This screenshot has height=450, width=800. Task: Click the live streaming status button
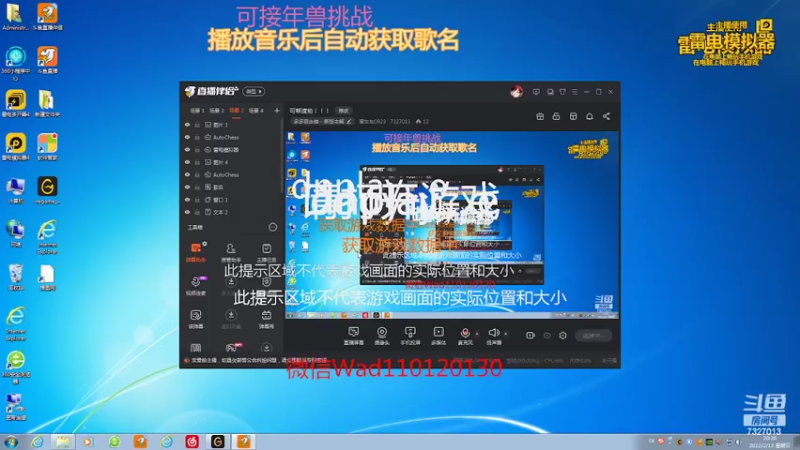[x=593, y=335]
